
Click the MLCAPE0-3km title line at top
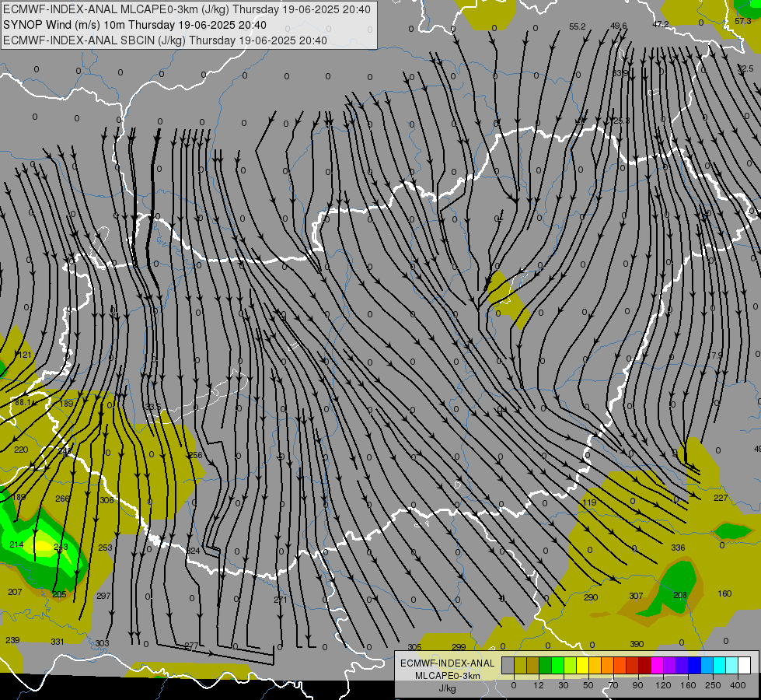187,9
